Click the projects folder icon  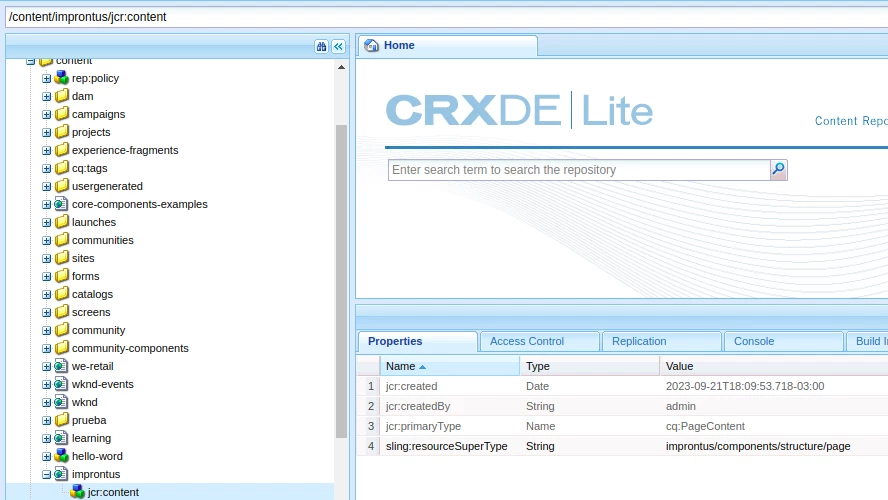pos(61,132)
